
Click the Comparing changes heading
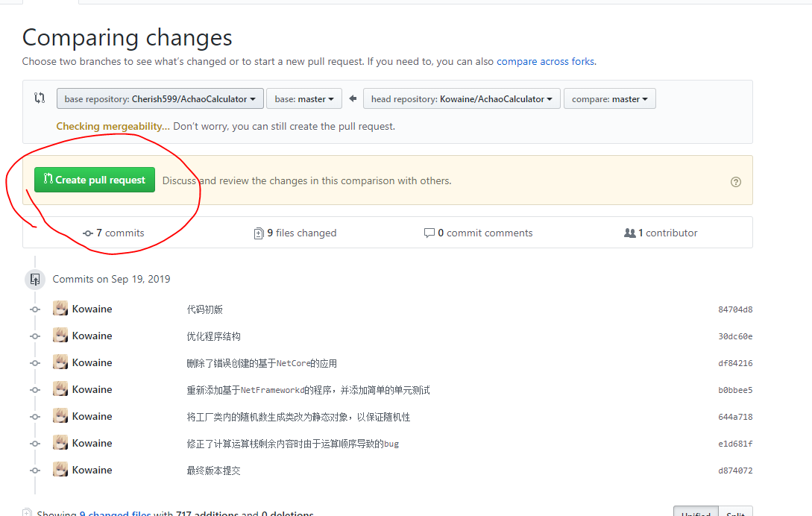tap(127, 38)
